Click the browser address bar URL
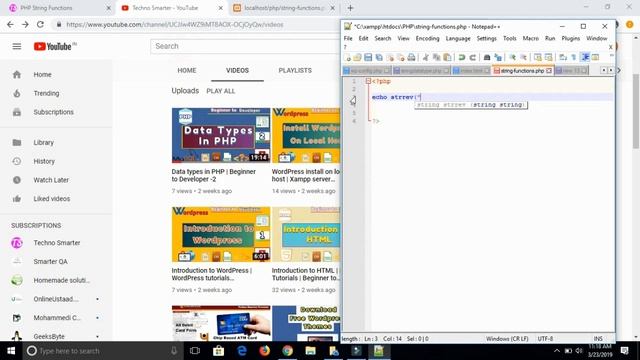 click(x=175, y=24)
